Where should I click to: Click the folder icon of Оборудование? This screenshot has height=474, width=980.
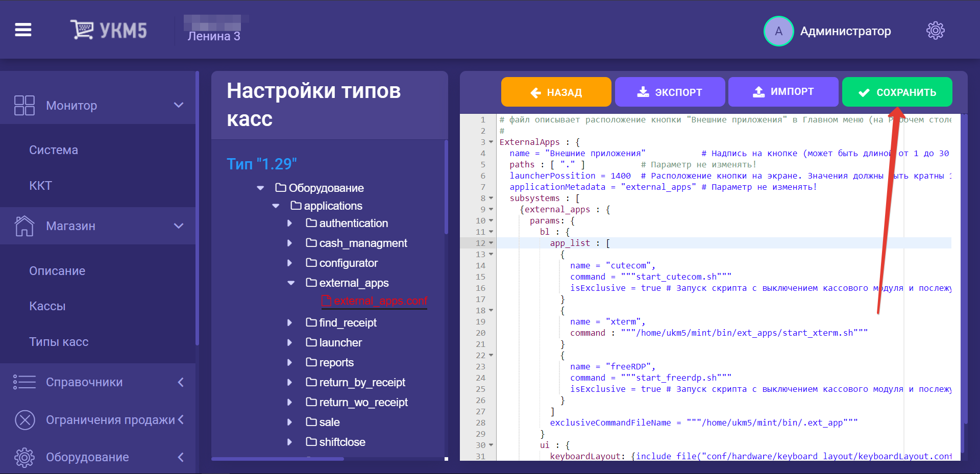click(x=281, y=187)
